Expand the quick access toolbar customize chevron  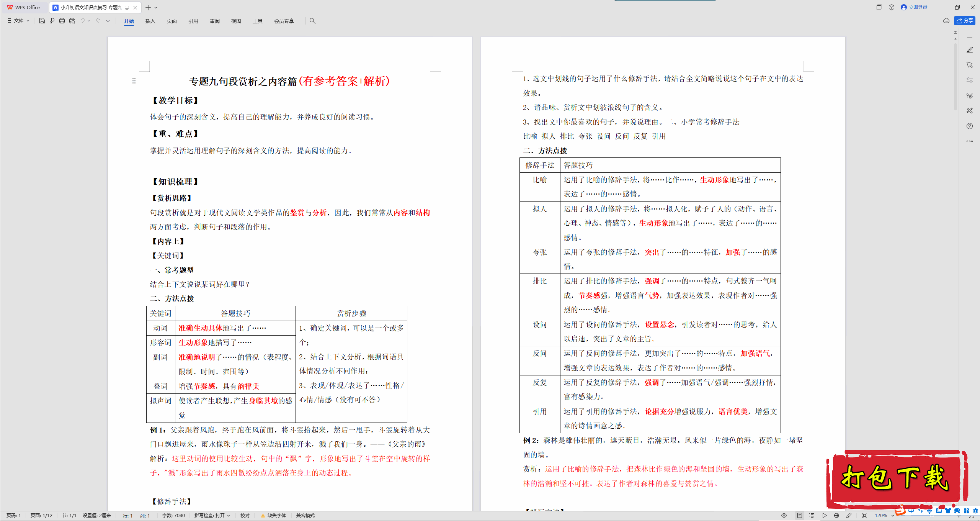[108, 21]
